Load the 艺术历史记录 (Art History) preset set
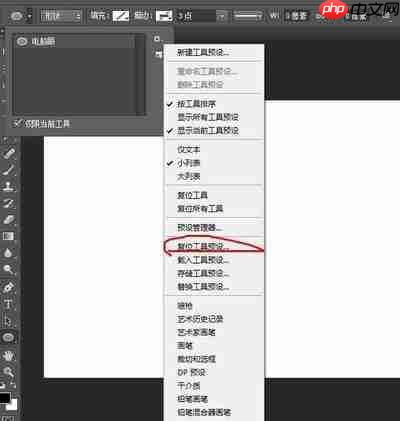The image size is (400, 421). tap(214, 319)
